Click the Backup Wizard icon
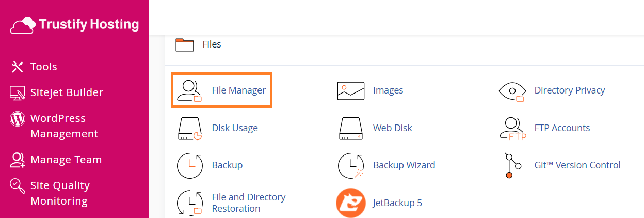Viewport: 644px width, 218px height. [x=351, y=166]
